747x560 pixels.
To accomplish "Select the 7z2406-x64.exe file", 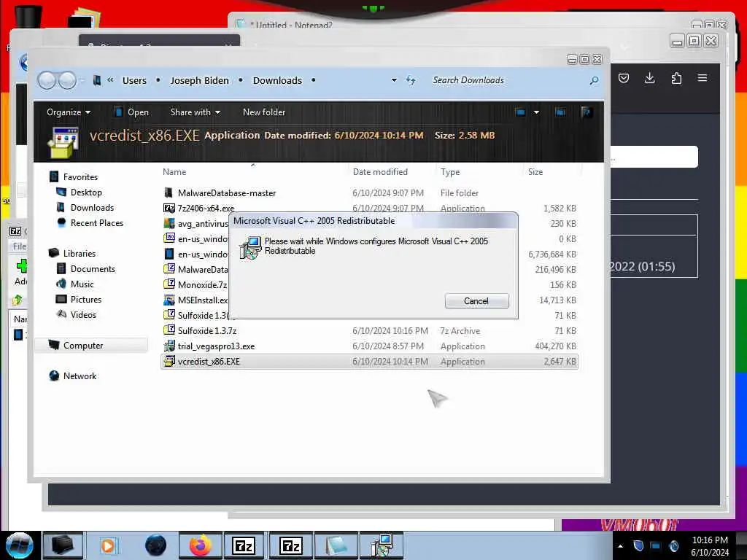I will [206, 209].
